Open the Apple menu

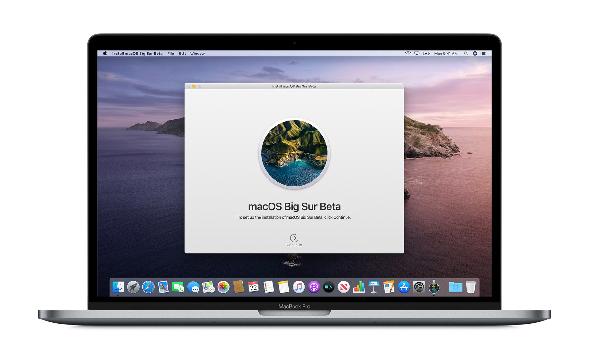(105, 54)
